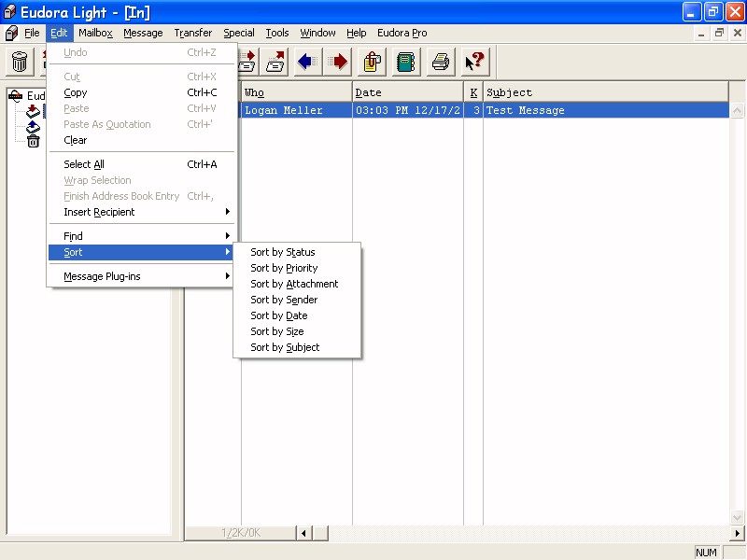Choose Sort by Attachment
Image resolution: width=747 pixels, height=560 pixels.
[x=297, y=284]
